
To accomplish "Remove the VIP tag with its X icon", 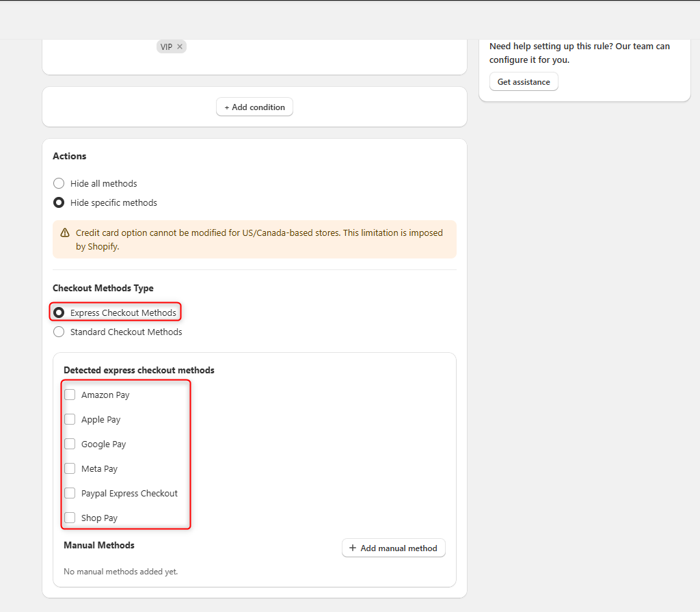I will pyautogui.click(x=180, y=46).
